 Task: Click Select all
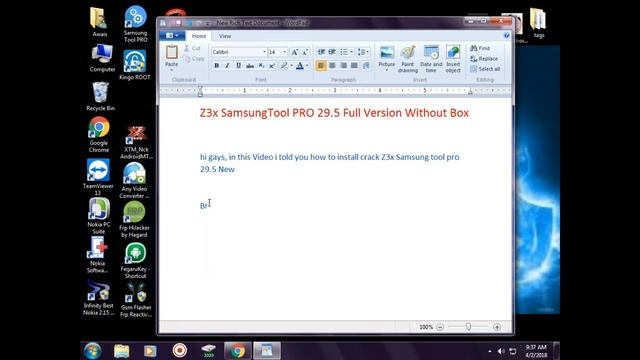(485, 69)
